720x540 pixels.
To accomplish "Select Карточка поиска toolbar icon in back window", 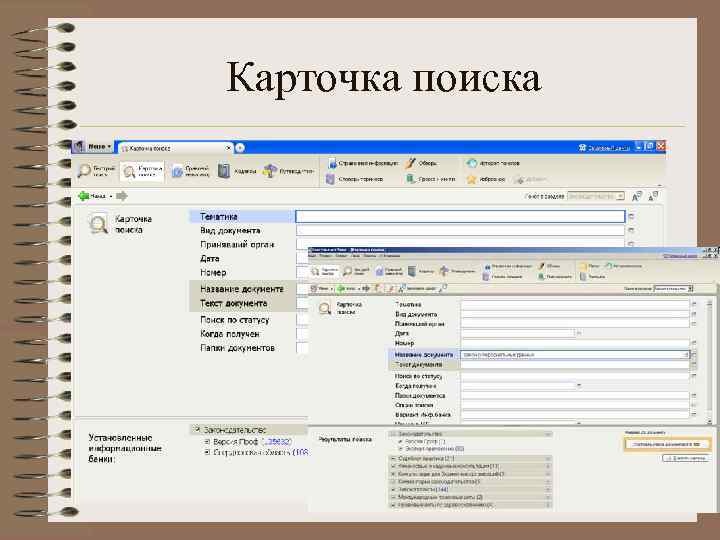I will tap(142, 171).
